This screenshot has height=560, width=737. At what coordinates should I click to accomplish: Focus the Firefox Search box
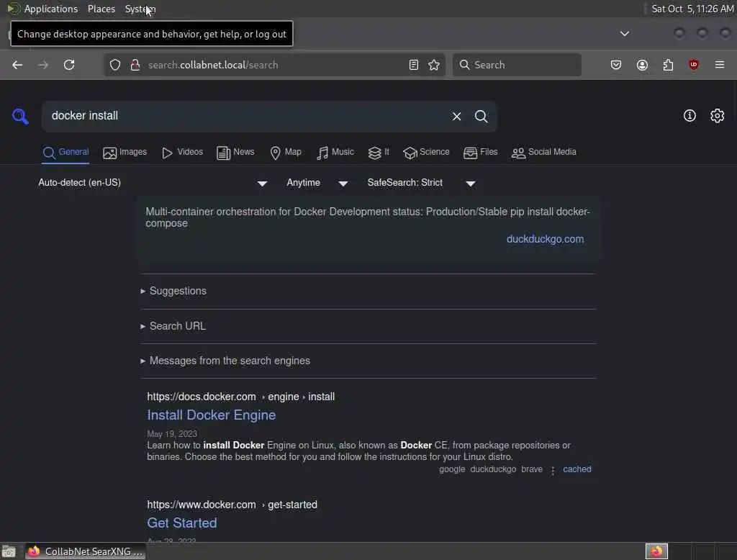click(517, 65)
